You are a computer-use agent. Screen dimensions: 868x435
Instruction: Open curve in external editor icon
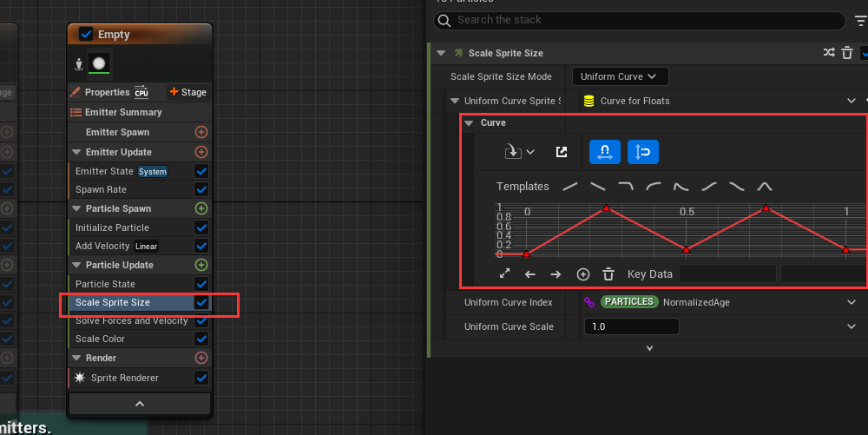point(562,152)
